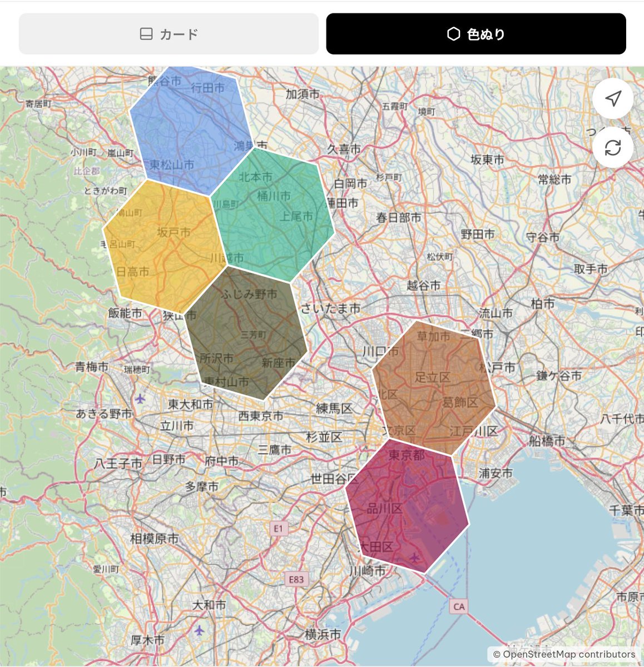This screenshot has width=644, height=667.
Task: Click the airfield icon near 瑞穂町
Action: tap(140, 399)
